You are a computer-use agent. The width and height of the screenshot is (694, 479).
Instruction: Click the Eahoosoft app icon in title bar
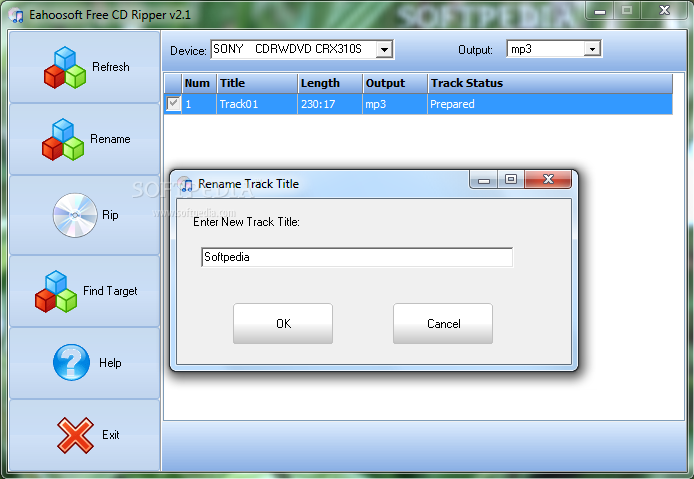[x=16, y=15]
